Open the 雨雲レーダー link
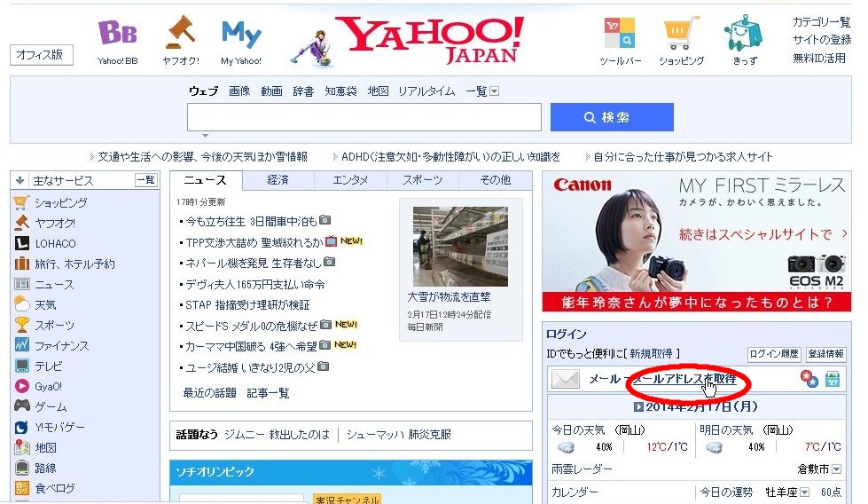 pyautogui.click(x=582, y=469)
